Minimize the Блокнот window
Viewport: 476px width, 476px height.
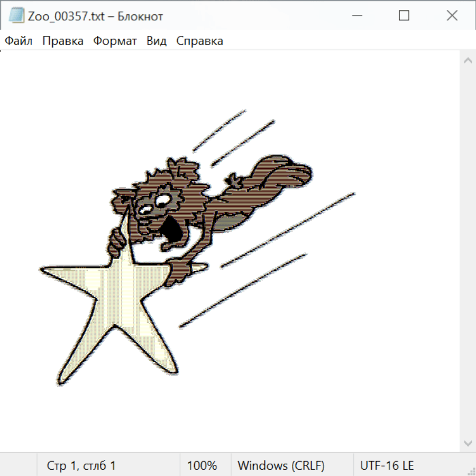click(356, 16)
